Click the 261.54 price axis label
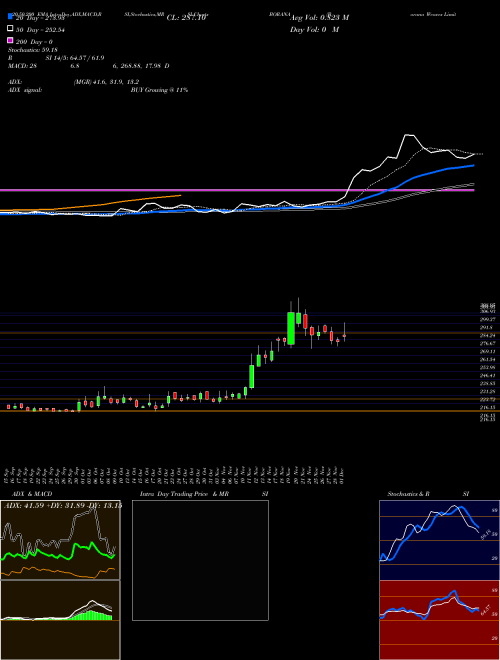Viewport: 500px width, 660px height. [488, 359]
